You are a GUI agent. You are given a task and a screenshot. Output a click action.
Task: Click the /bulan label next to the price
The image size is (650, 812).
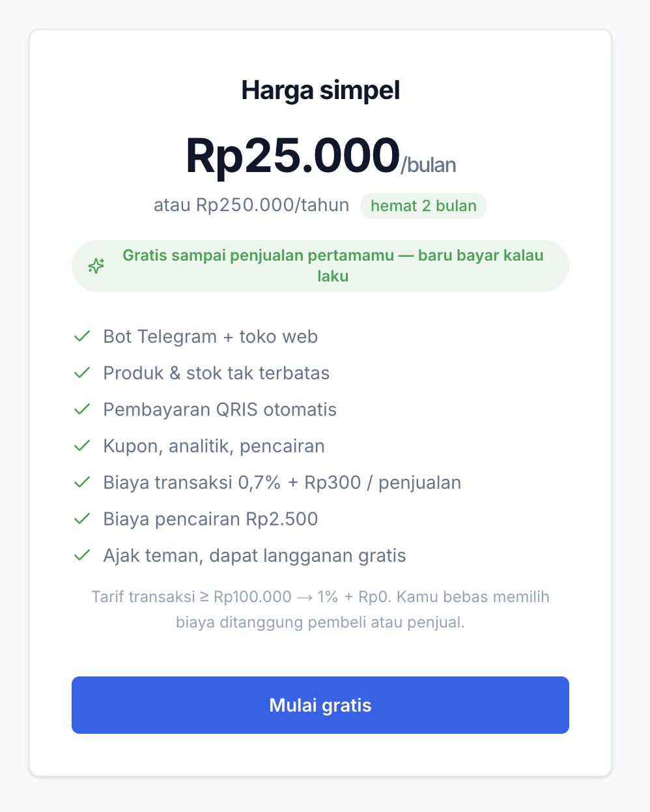429,165
